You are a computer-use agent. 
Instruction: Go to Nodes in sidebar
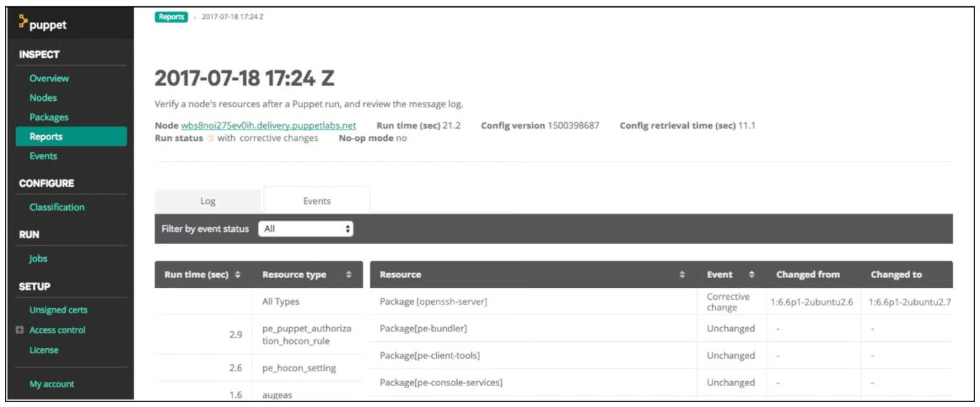43,98
